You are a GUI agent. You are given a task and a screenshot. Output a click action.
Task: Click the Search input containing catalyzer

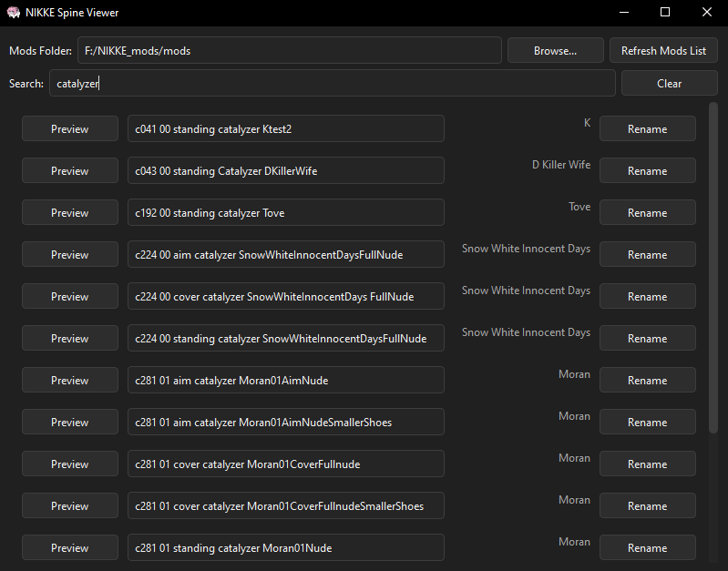coord(332,84)
